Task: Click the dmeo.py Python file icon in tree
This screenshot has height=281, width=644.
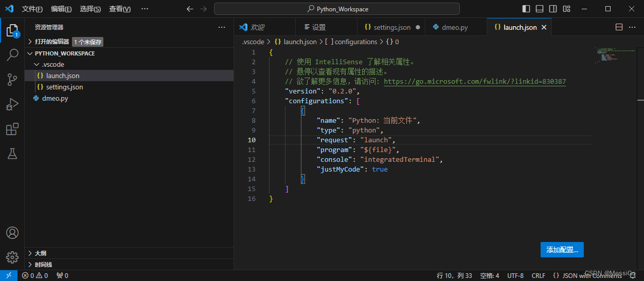Action: tap(36, 98)
